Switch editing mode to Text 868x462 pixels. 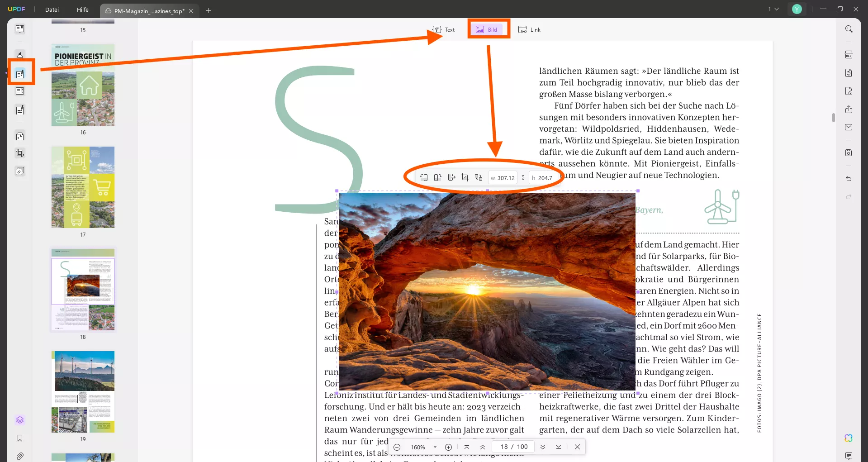[445, 29]
